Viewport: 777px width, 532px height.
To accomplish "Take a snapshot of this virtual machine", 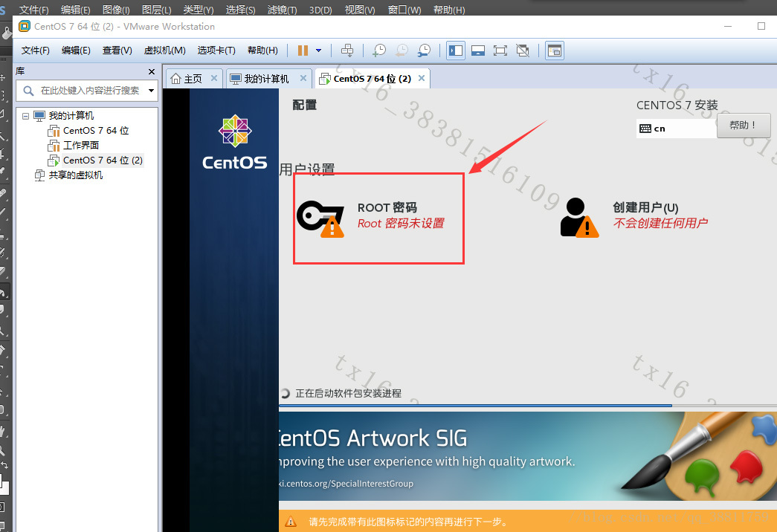I will point(379,51).
